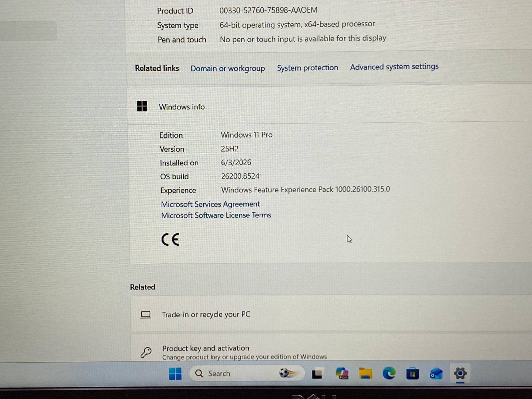Click the Settings gear taskbar icon

click(x=460, y=373)
